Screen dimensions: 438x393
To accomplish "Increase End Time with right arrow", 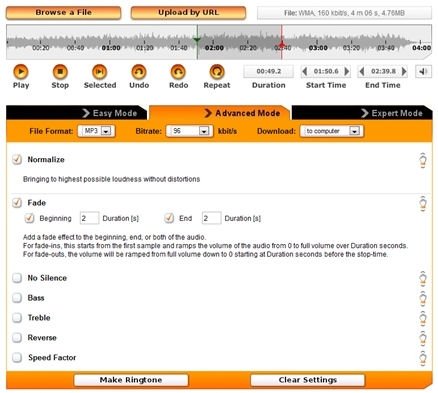I will click(x=404, y=71).
